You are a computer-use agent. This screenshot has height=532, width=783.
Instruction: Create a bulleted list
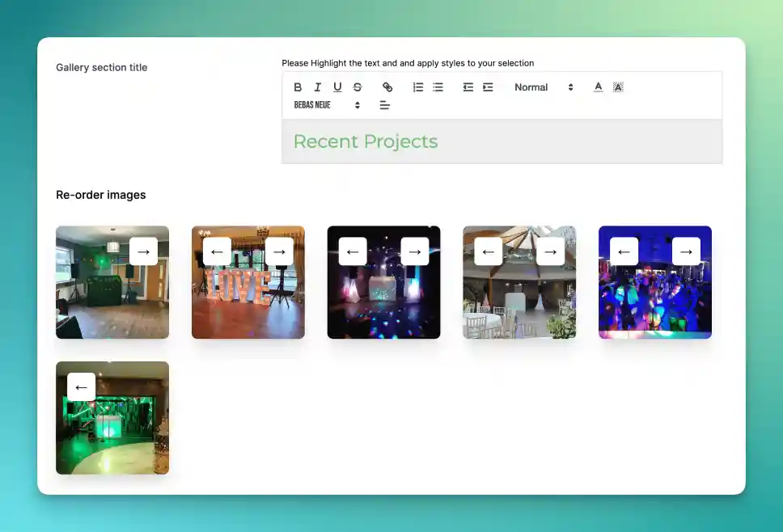pos(438,87)
